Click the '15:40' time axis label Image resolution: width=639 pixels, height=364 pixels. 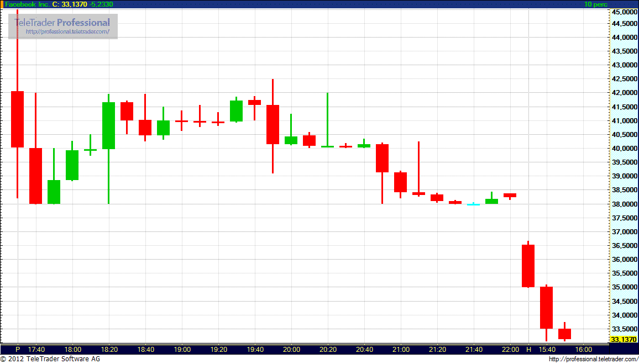(x=547, y=349)
